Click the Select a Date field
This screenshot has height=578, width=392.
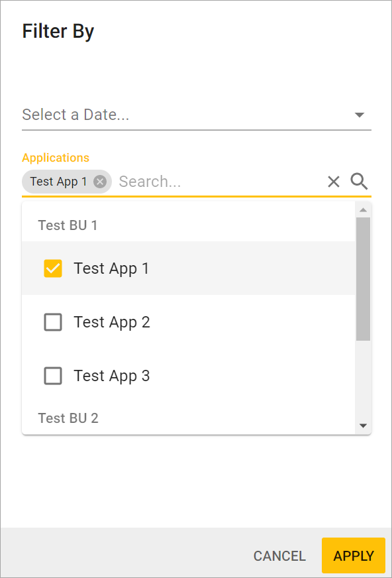(197, 115)
